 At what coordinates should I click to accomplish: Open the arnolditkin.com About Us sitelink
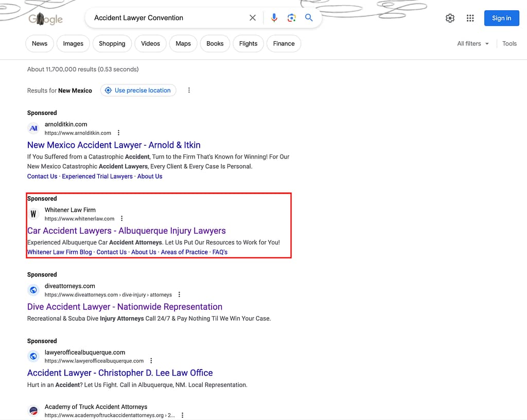[150, 177]
